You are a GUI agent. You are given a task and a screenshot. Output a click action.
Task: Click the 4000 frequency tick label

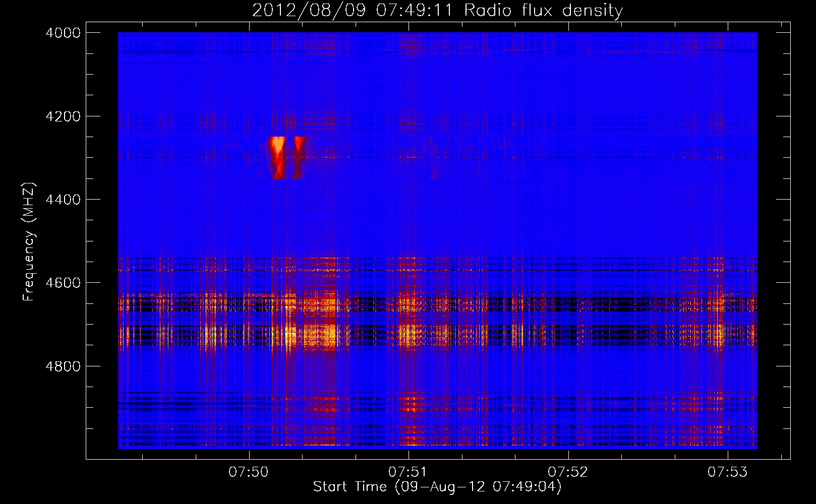point(63,33)
